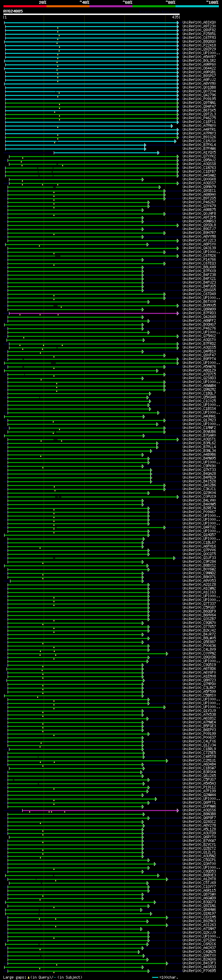The width and height of the screenshot is (222, 980).
Task: Click label UniRef100_Q7XYK2
Action: (199, 156)
